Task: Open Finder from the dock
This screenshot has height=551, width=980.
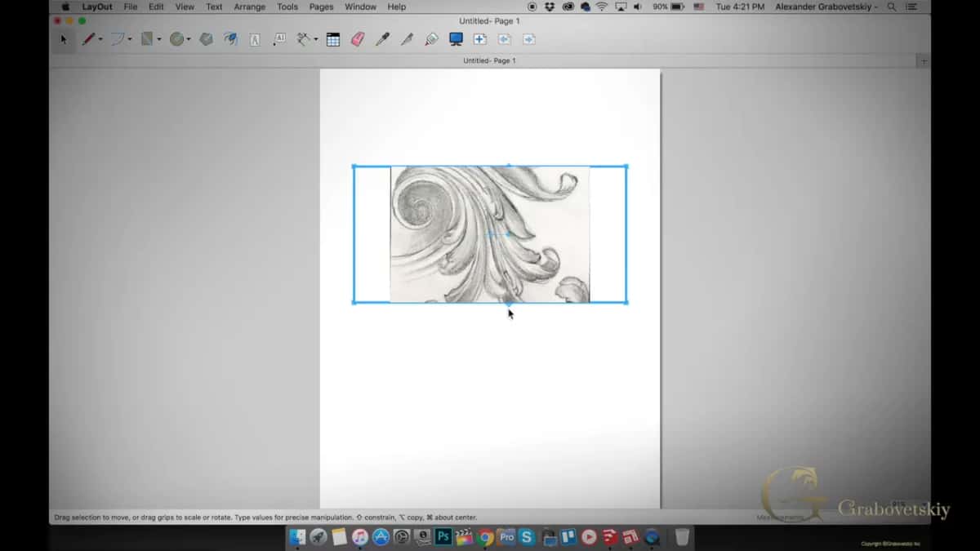Action: tap(297, 537)
